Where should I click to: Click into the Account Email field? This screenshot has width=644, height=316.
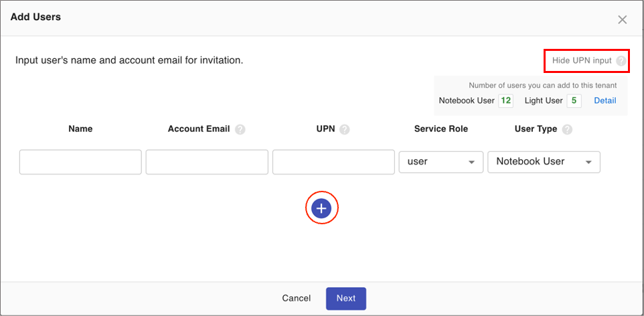(207, 162)
